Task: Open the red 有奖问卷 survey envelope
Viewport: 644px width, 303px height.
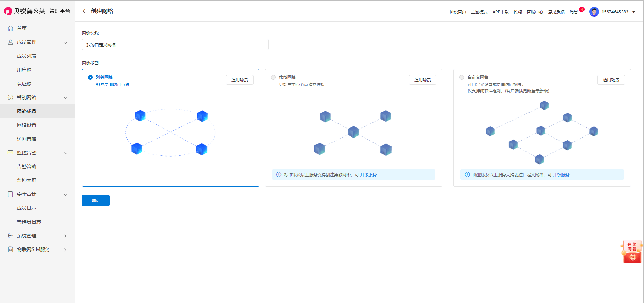Action: click(632, 252)
